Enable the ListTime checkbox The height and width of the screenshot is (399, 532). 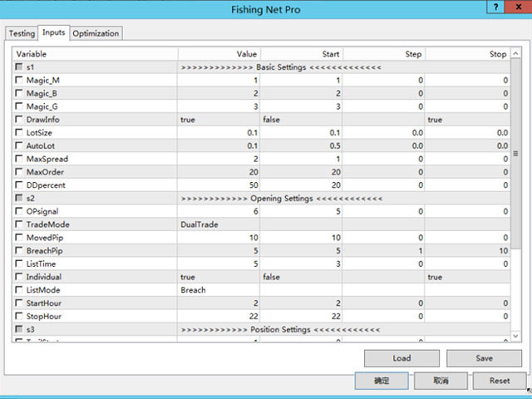click(19, 264)
